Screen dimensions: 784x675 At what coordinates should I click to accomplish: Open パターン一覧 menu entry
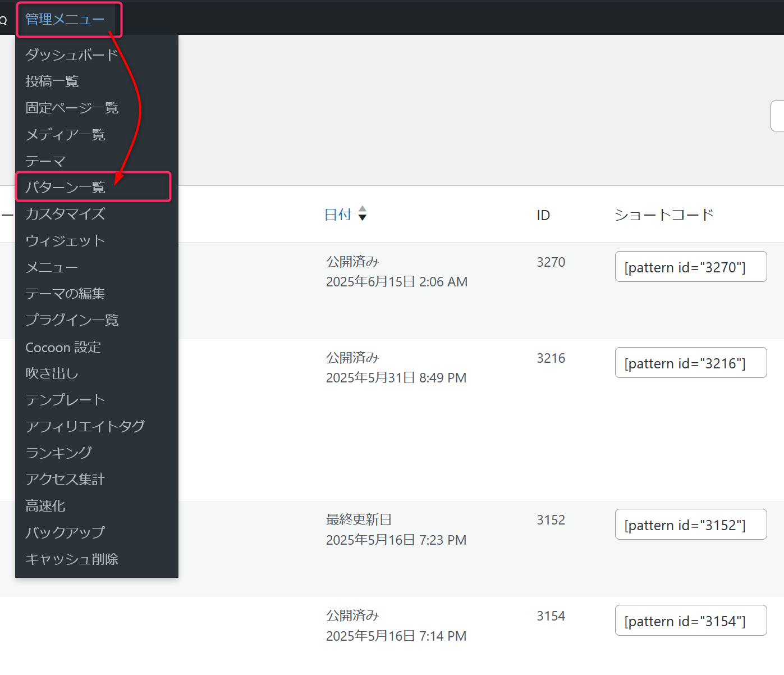(x=65, y=188)
